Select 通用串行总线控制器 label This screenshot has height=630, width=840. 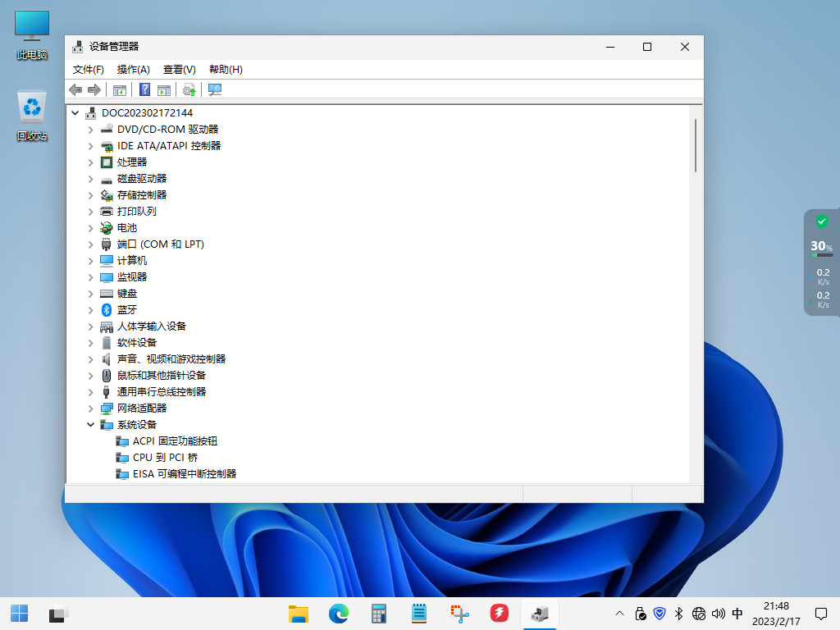[162, 392]
